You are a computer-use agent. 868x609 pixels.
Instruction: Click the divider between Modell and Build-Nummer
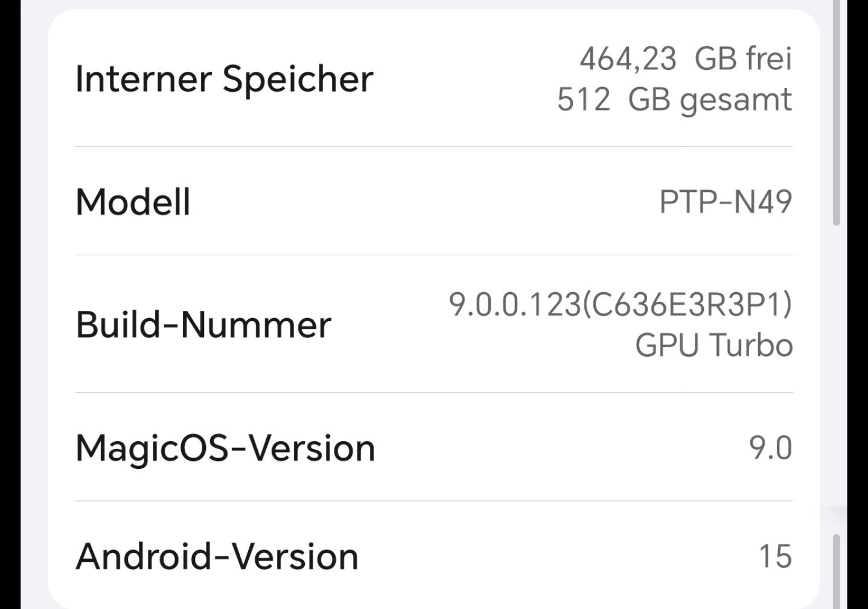[x=433, y=255]
